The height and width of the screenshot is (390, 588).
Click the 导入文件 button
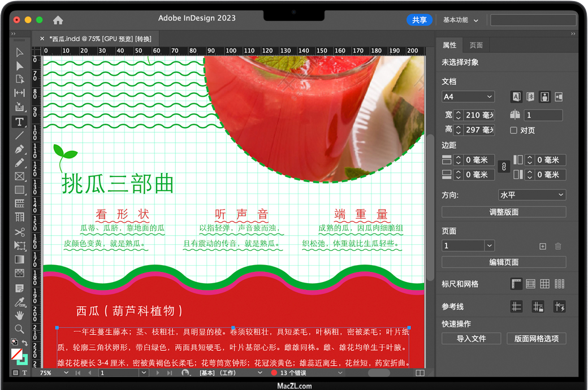(x=471, y=339)
